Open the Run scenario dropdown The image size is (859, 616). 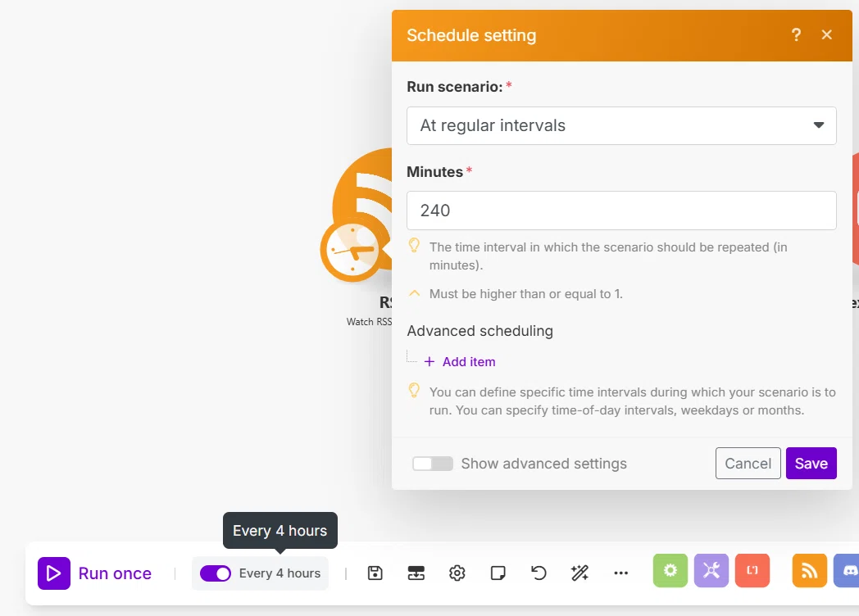[621, 125]
